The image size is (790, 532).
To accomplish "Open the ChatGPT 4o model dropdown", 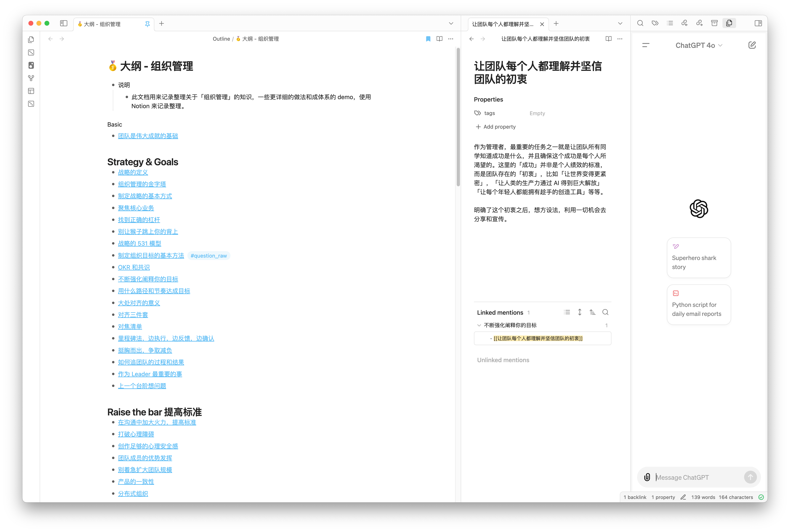I will [699, 45].
